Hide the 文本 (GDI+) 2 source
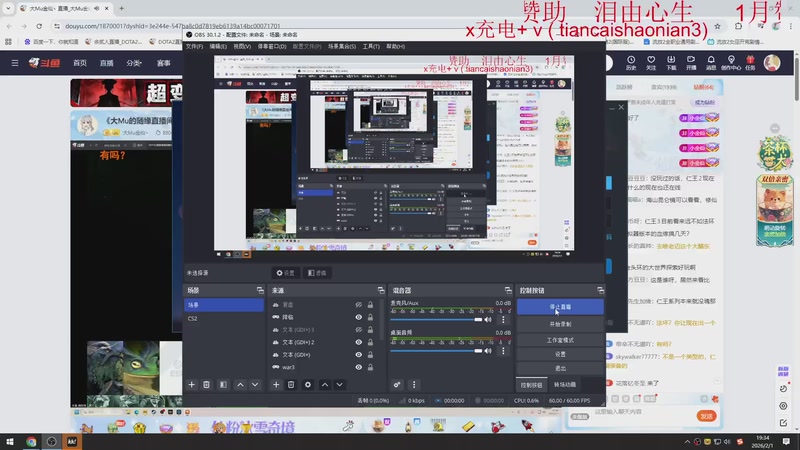Screen dimensions: 800x450 pos(359,342)
